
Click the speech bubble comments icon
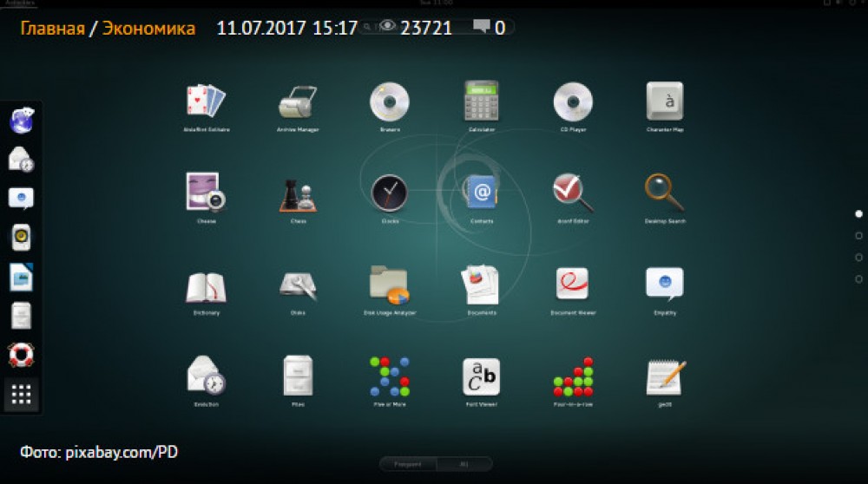482,26
